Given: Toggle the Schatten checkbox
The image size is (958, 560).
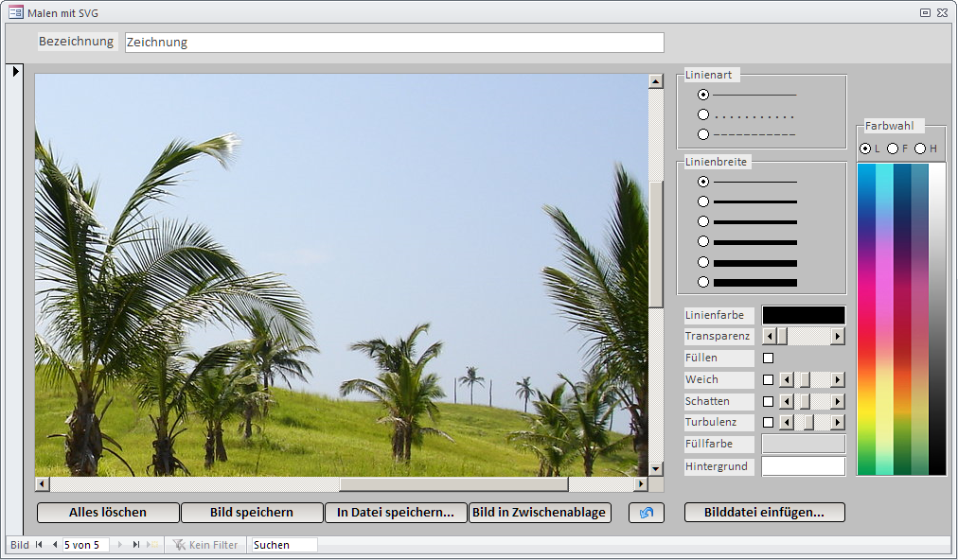Looking at the screenshot, I should click(769, 401).
